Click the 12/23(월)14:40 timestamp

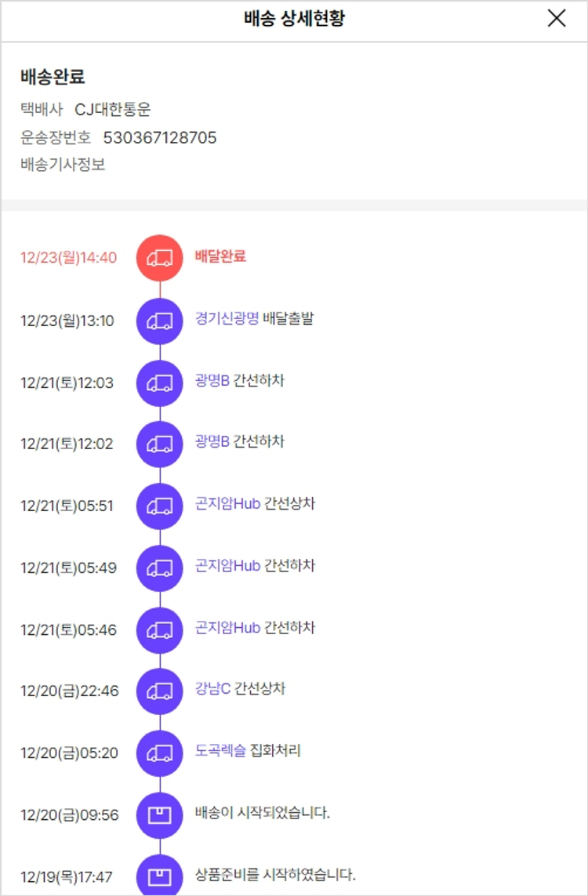(x=69, y=258)
